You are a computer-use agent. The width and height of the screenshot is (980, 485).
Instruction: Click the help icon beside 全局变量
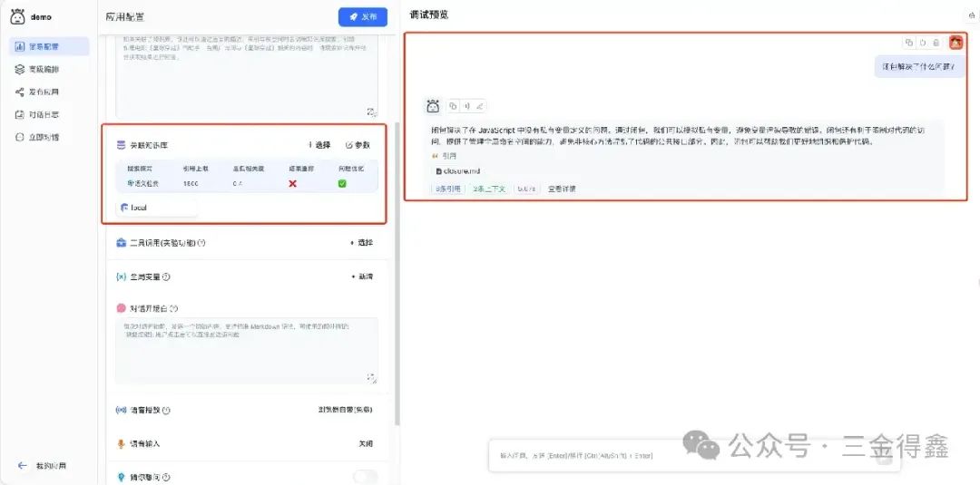[x=166, y=276]
